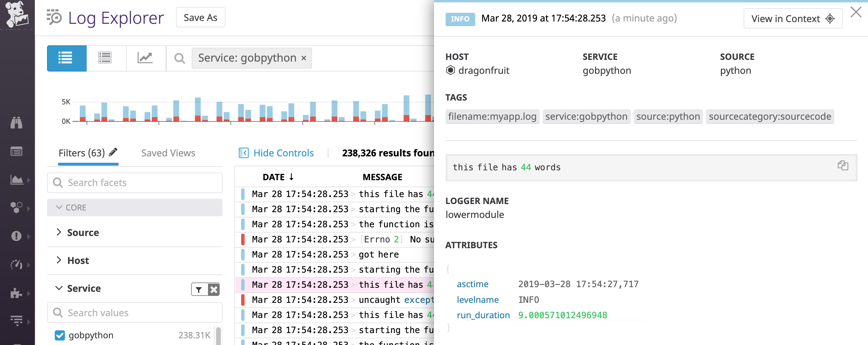Open the Dashboards graph icon in sidebar
This screenshot has width=868, height=345.
tap(17, 180)
